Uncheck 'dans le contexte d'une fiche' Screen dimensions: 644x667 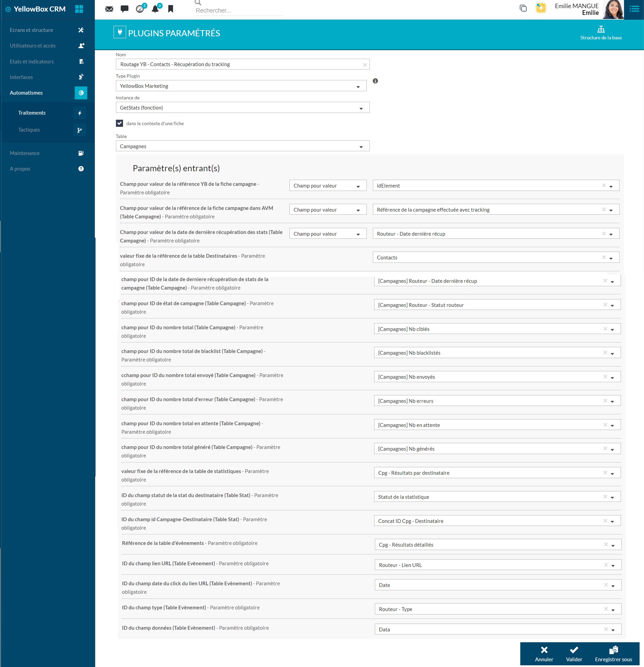pos(119,123)
